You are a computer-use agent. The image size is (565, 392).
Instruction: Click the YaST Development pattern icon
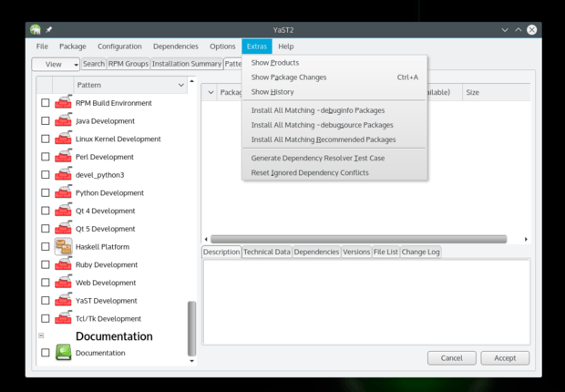[63, 300]
